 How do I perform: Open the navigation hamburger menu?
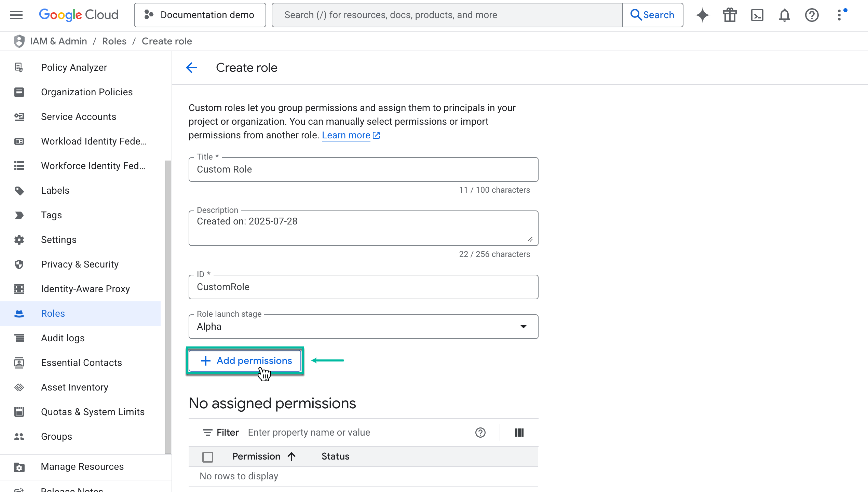[15, 15]
